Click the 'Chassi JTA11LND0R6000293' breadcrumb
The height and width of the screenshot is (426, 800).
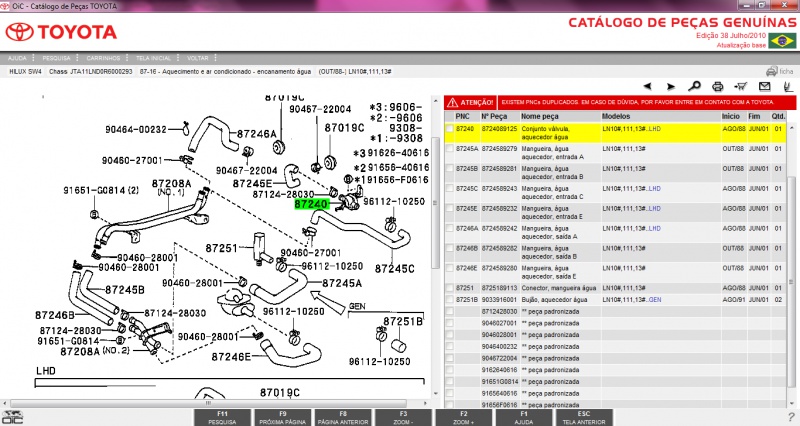tap(91, 71)
